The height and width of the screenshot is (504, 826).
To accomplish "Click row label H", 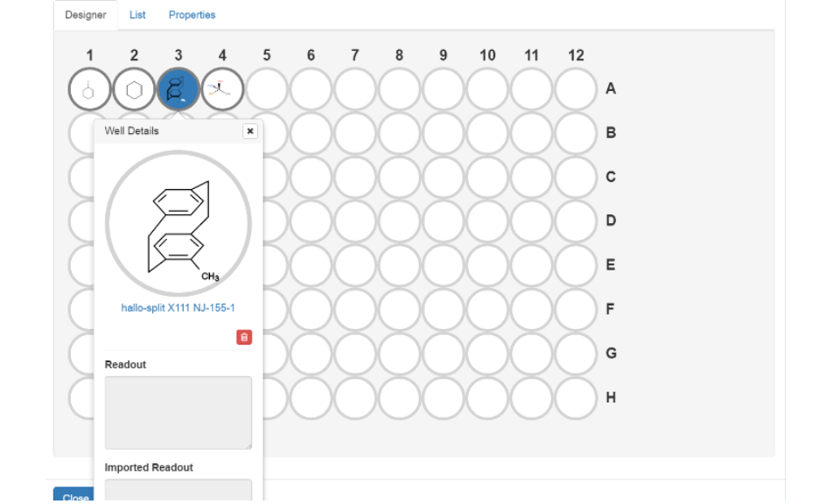I will coord(611,398).
